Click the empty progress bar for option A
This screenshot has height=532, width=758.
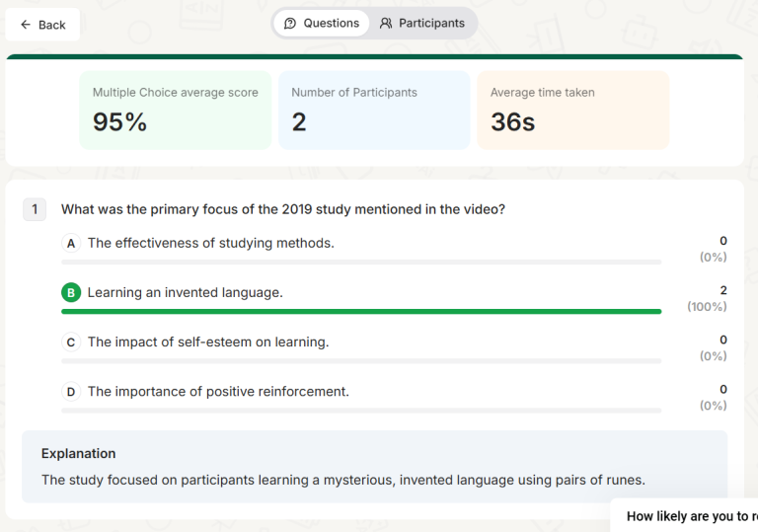(361, 262)
